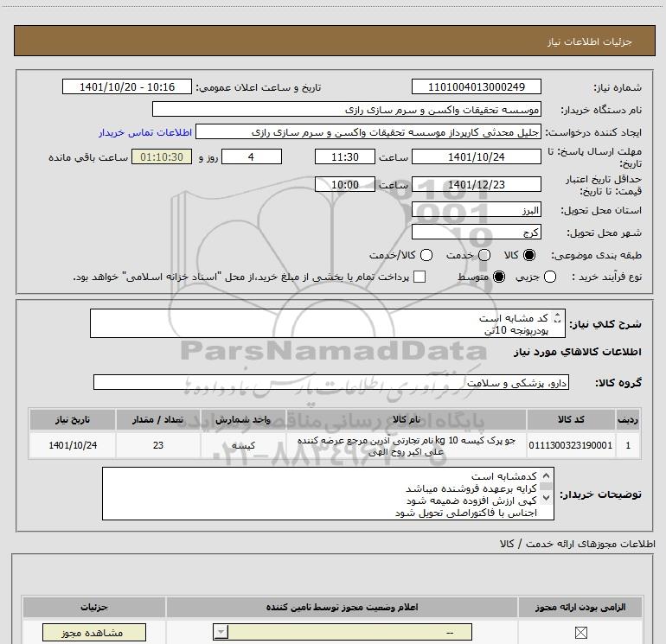666x644 pixels.
Task: Click the public announcement date field
Action: 127,87
